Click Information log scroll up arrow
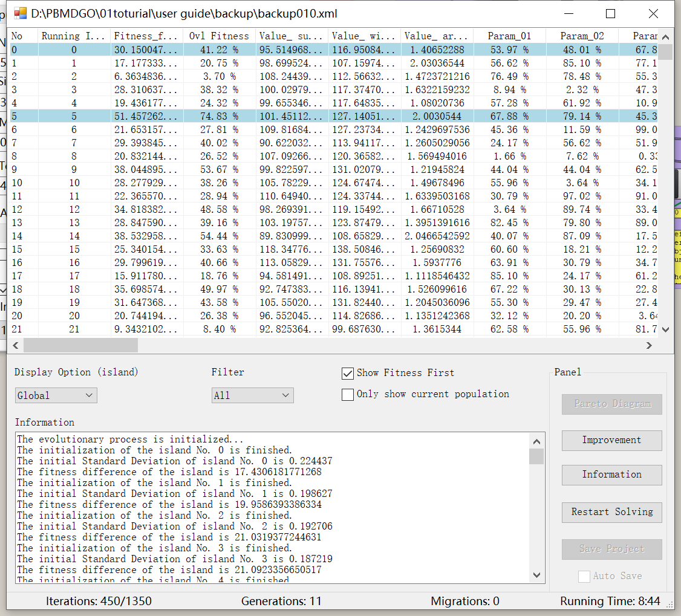681x616 pixels. coord(537,441)
